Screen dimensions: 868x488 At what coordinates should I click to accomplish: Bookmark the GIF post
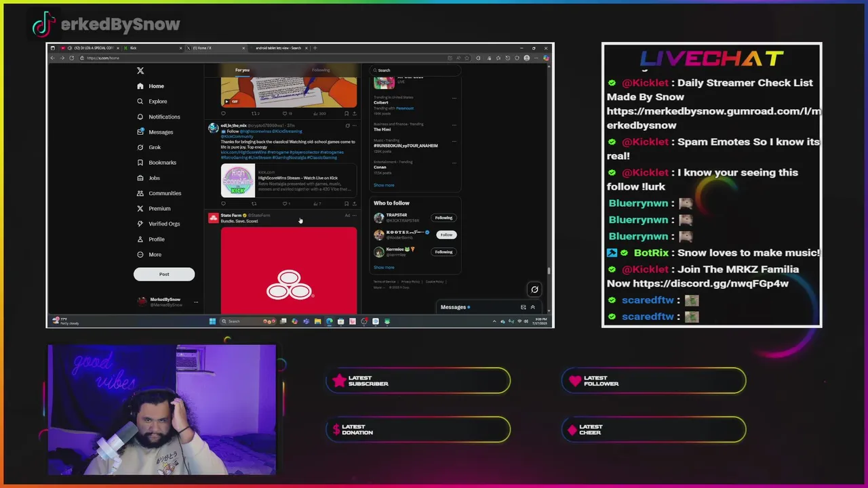click(346, 113)
